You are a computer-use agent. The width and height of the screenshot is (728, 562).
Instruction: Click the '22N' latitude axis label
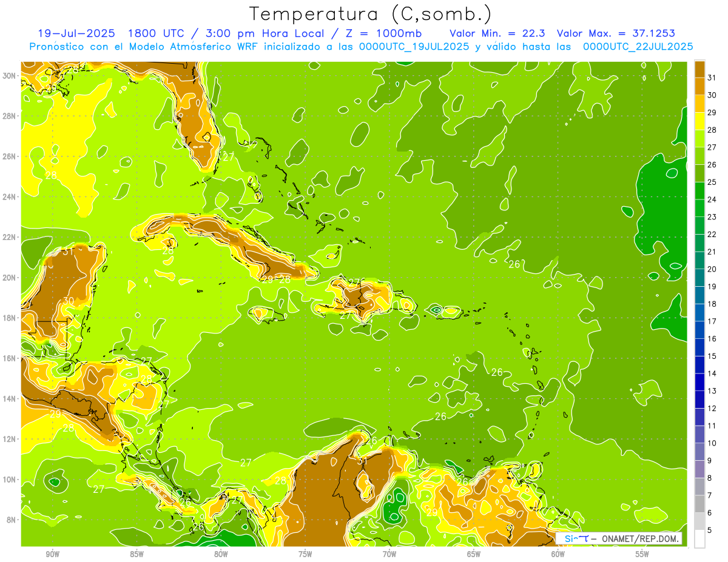coord(10,237)
